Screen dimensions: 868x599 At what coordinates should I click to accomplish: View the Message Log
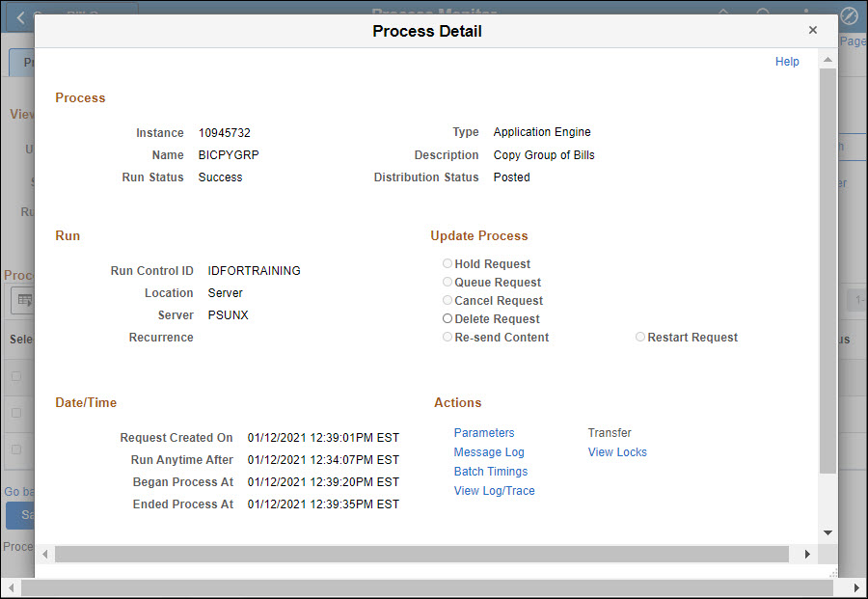pos(489,452)
